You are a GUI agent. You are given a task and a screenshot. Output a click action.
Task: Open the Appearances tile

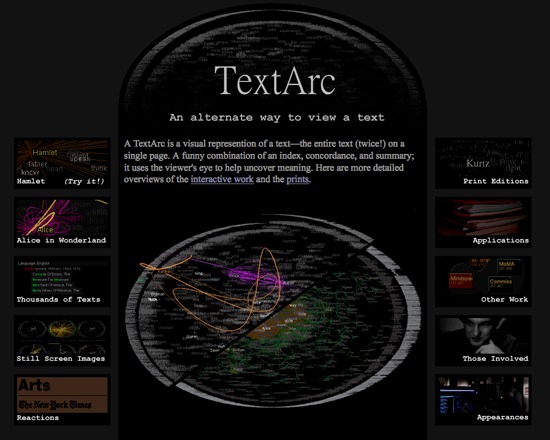click(483, 400)
